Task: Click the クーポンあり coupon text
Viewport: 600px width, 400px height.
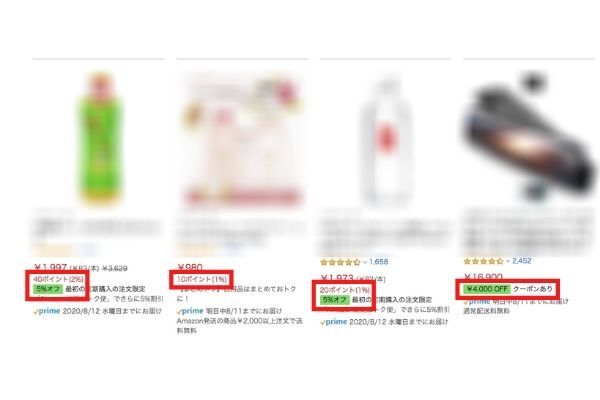Action: pos(533,289)
